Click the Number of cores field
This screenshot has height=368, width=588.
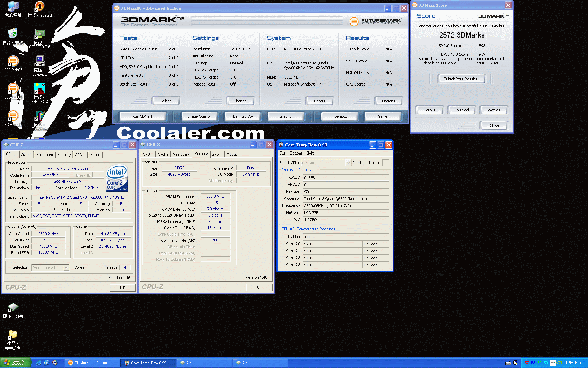click(x=385, y=163)
